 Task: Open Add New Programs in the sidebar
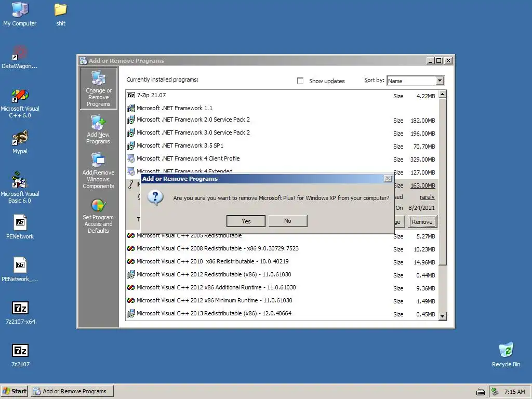coord(98,129)
